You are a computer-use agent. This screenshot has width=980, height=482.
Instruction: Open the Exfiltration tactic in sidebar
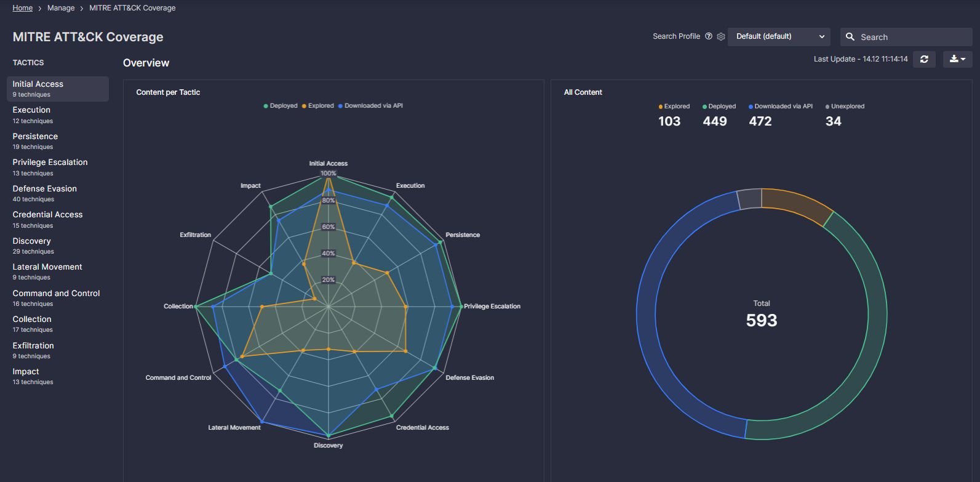pos(58,350)
